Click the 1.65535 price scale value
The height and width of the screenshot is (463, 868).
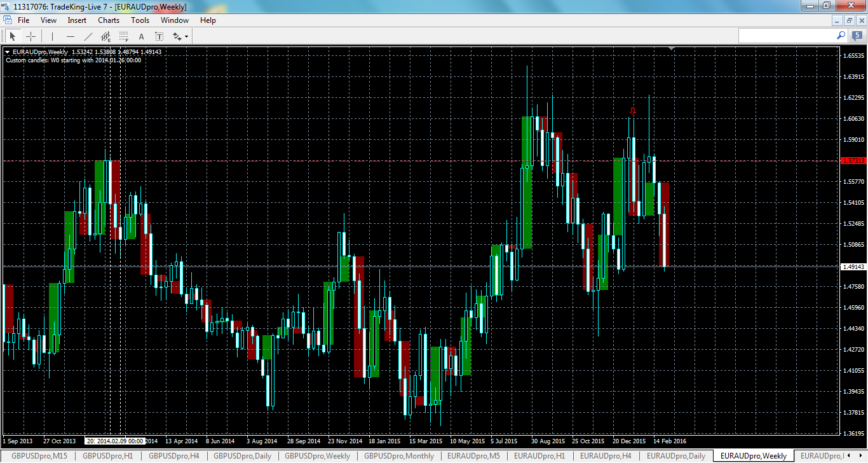coord(855,56)
